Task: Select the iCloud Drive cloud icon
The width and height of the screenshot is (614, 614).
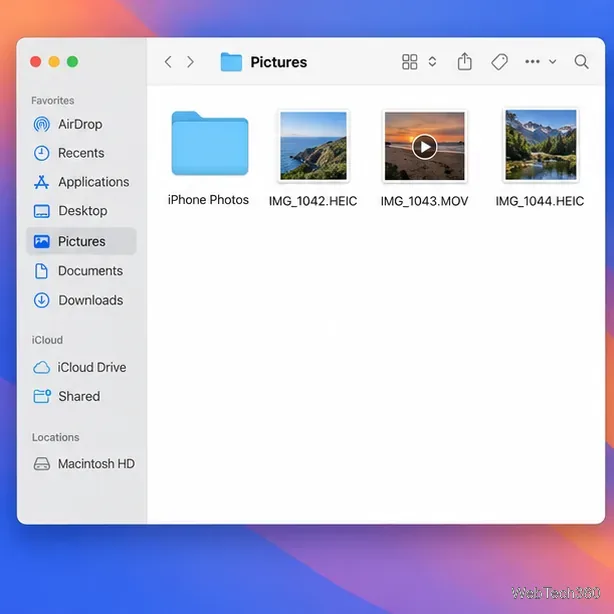Action: point(42,368)
